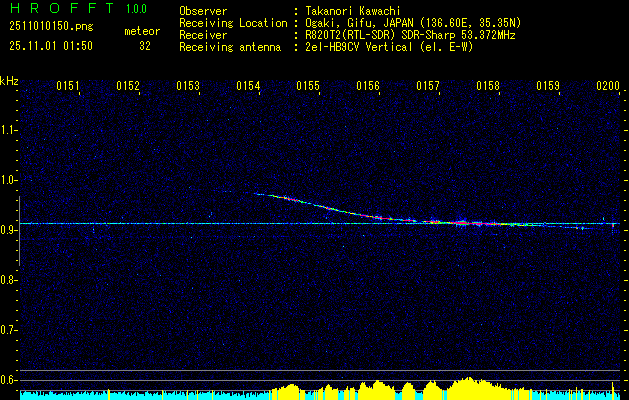
Task: Click the date-time stamp 25.11.01 01:50
Action: point(50,46)
